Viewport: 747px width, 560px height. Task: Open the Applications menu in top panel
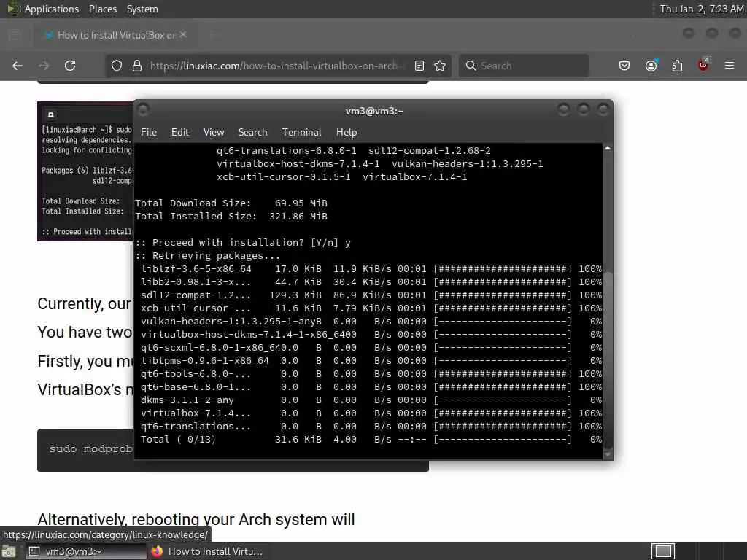[x=52, y=9]
